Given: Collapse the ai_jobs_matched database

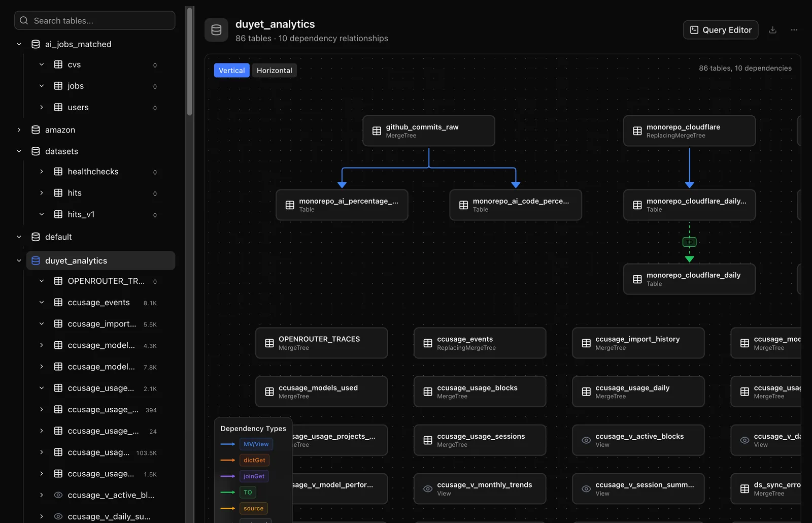Looking at the screenshot, I should coord(19,44).
